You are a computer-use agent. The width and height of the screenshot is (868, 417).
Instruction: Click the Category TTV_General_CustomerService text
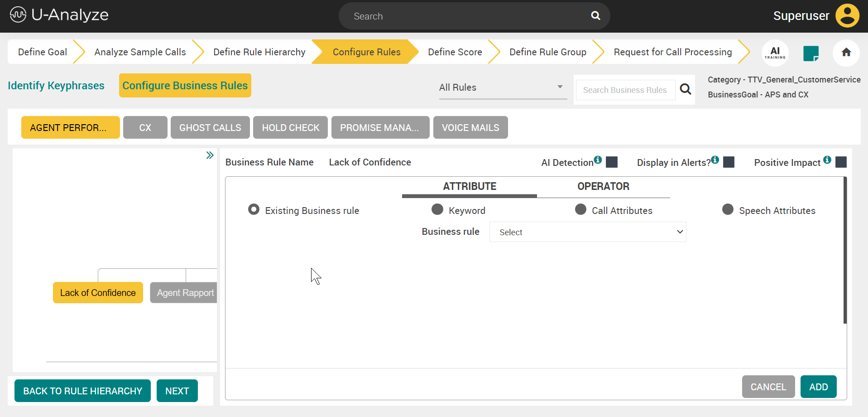pos(784,80)
